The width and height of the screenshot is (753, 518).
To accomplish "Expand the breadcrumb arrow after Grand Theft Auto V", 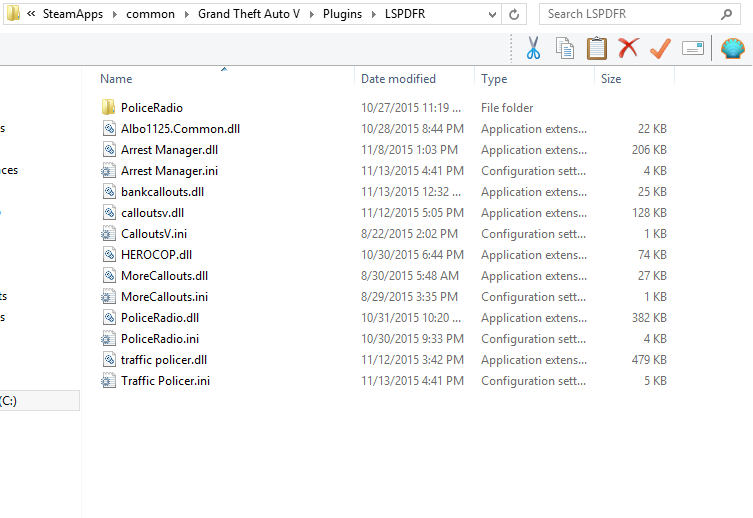I will coord(312,14).
